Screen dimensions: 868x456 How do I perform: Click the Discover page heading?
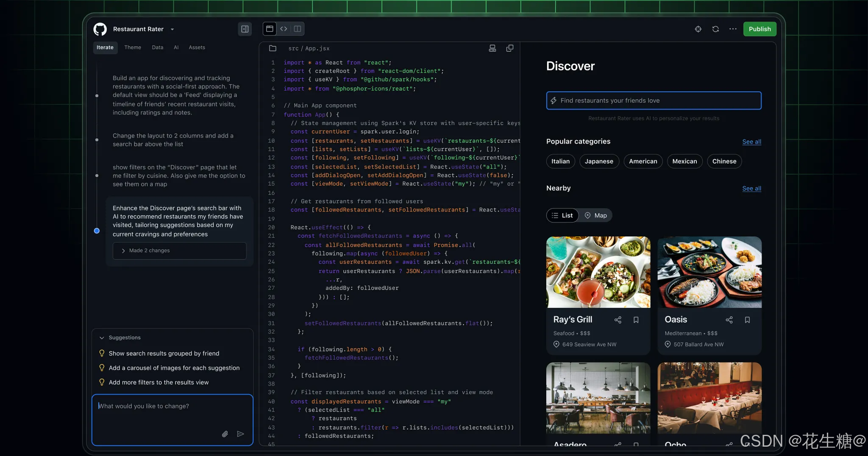click(570, 66)
